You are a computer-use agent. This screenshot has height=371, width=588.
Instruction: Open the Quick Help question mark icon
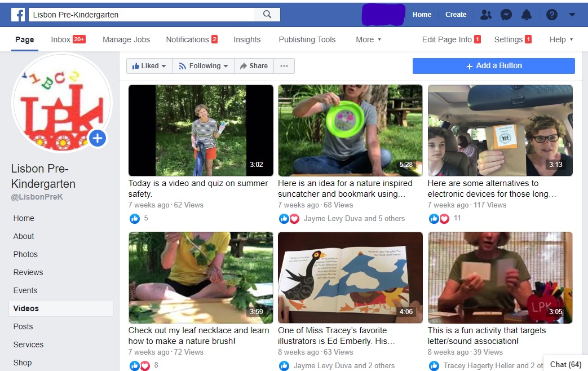coord(552,15)
